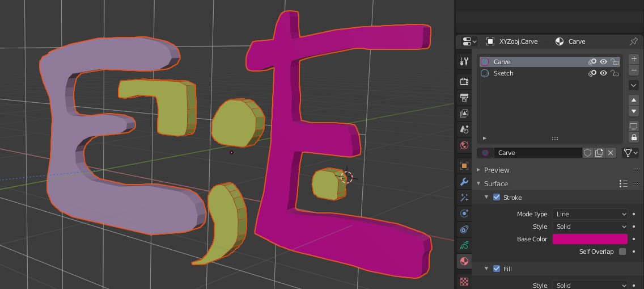Open the Object Constraints tab icon
The image size is (644, 289).
(x=464, y=229)
